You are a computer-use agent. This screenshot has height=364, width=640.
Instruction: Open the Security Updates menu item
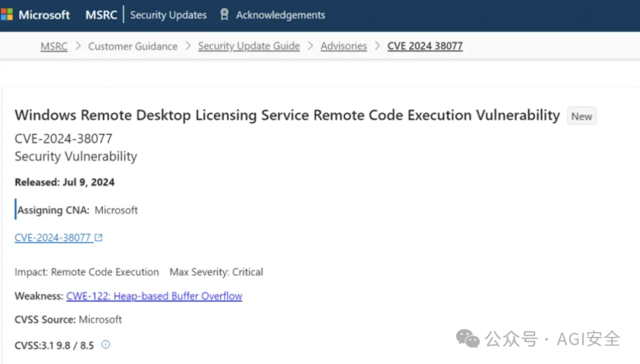pos(168,15)
